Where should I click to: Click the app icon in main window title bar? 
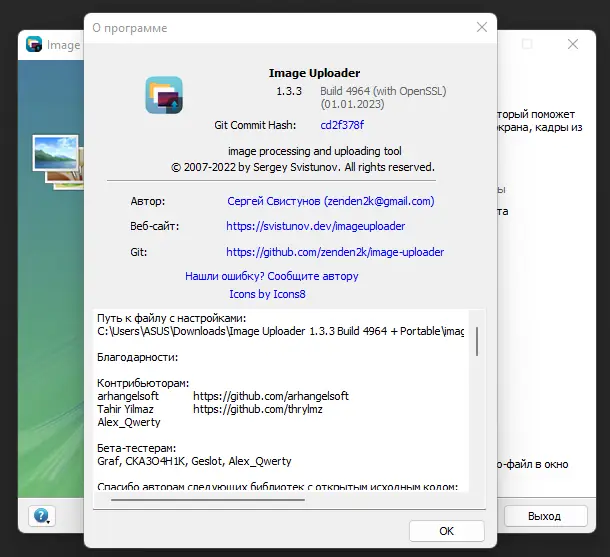34,44
